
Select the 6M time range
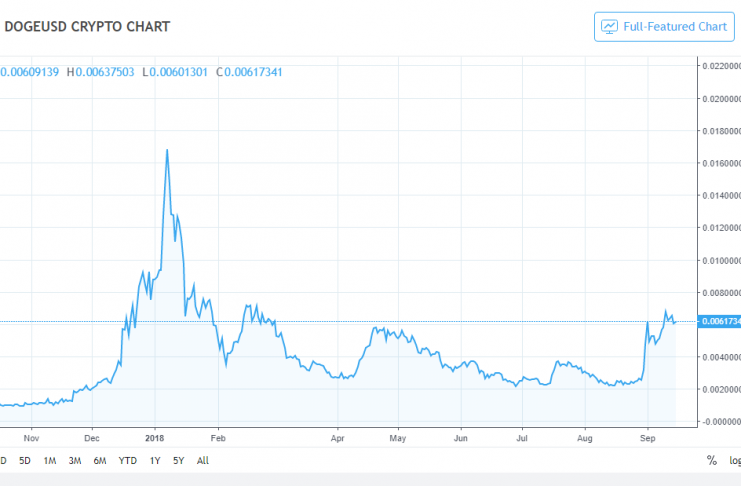click(x=100, y=460)
